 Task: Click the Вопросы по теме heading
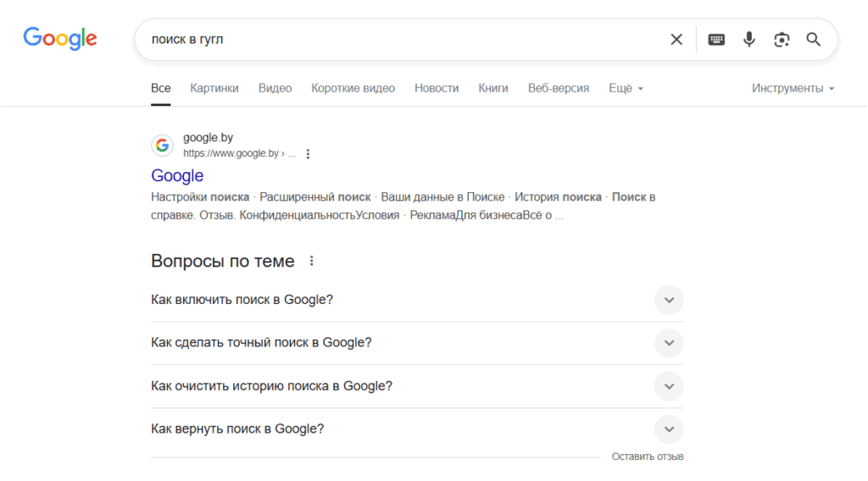pos(223,261)
